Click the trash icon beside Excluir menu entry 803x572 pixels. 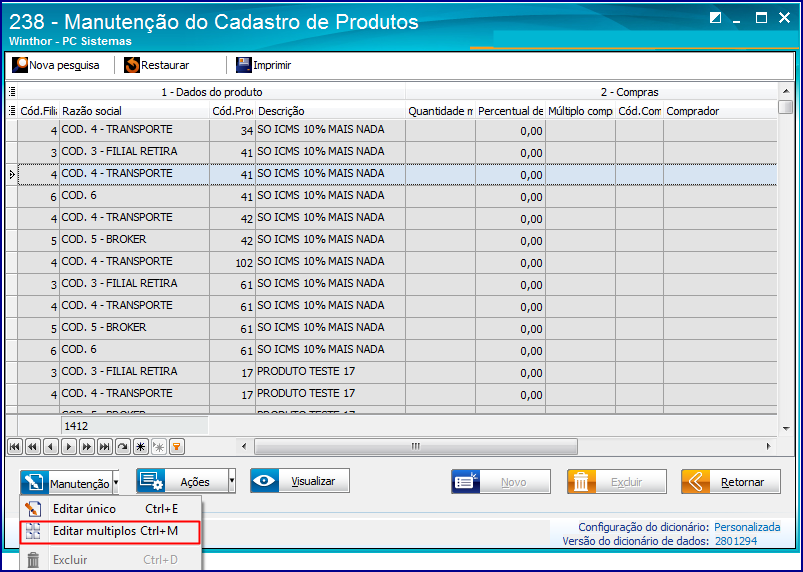[x=33, y=560]
